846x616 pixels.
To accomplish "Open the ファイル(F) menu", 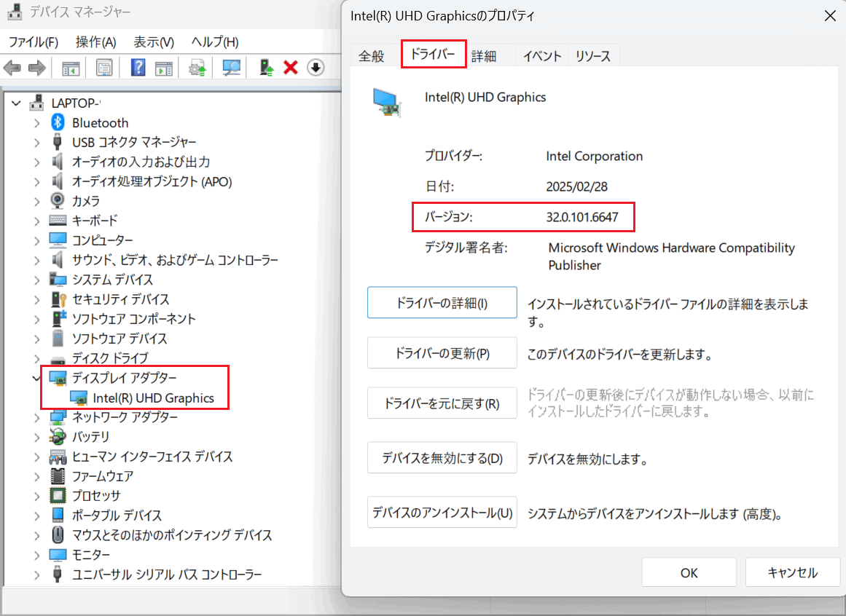I will click(34, 42).
